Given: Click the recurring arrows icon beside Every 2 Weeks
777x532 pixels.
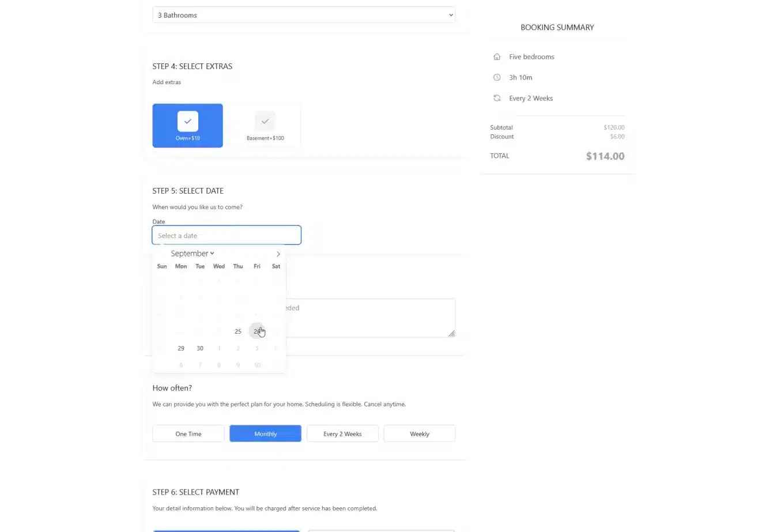Looking at the screenshot, I should point(497,98).
